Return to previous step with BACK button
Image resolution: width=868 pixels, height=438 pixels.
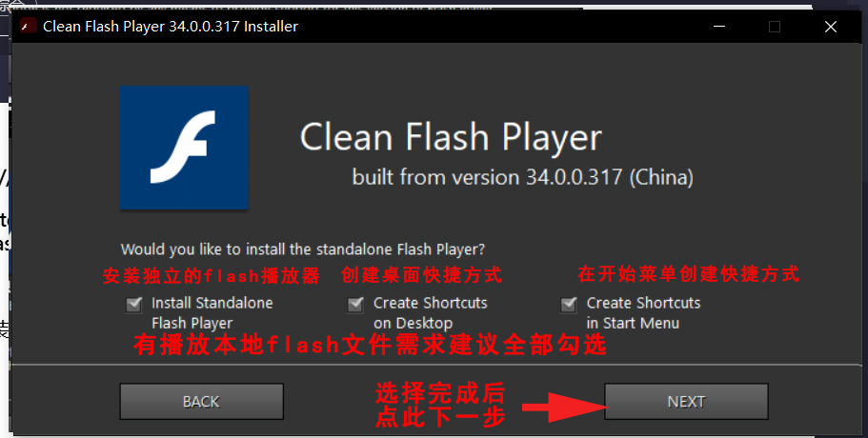point(201,402)
